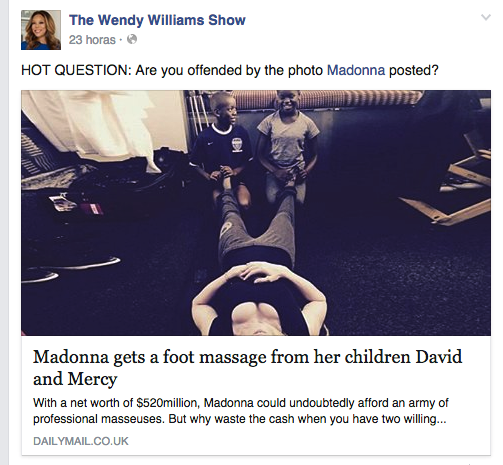
Task: Open the article headline about foot massage
Action: tap(247, 368)
